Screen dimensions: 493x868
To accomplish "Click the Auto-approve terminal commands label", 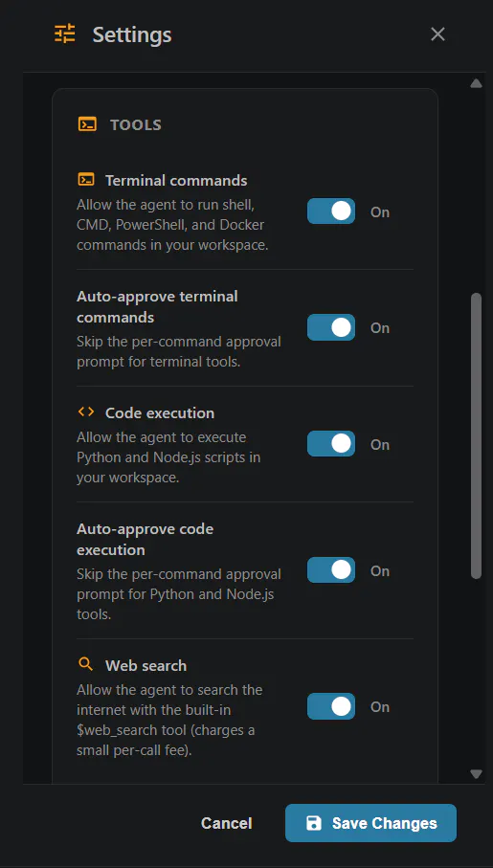I will point(157,307).
